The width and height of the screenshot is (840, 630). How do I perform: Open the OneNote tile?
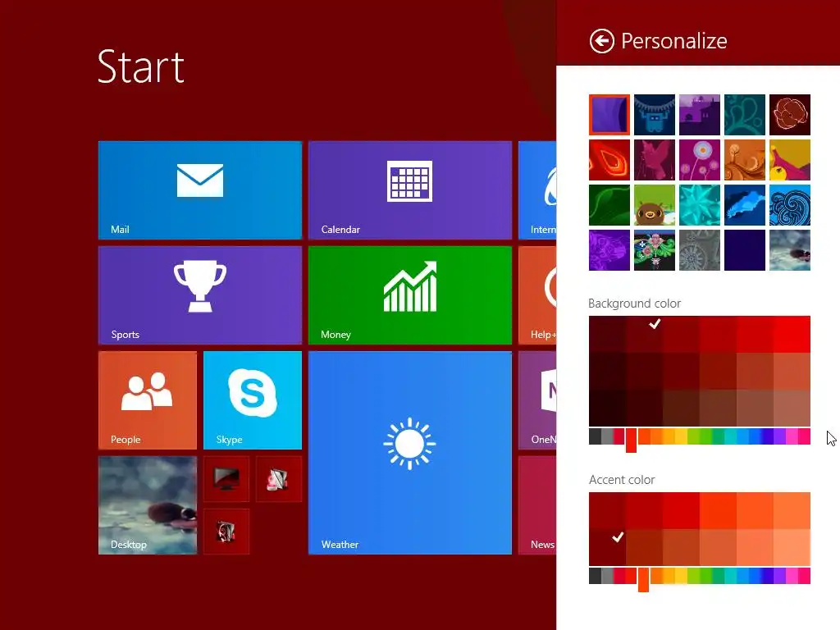(x=537, y=400)
